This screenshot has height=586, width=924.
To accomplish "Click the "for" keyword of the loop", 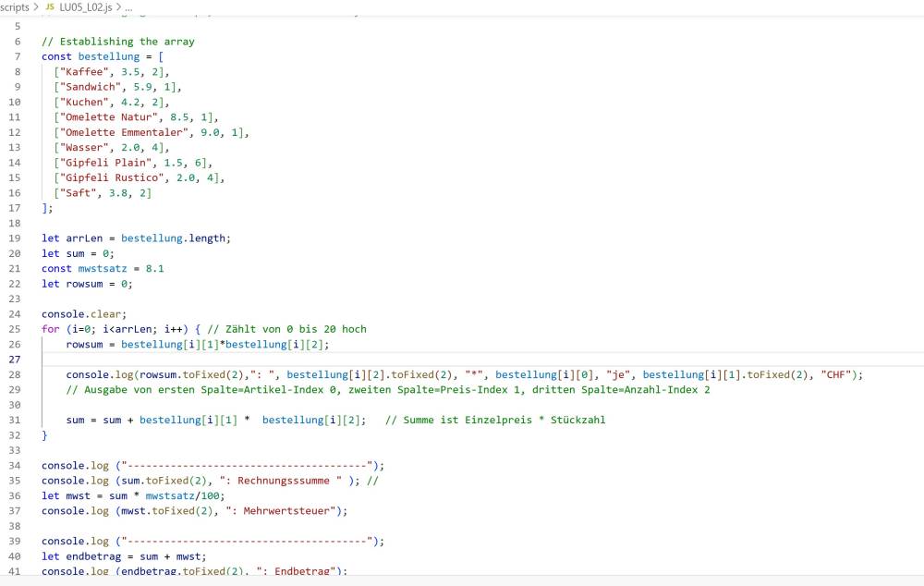I will coord(50,328).
